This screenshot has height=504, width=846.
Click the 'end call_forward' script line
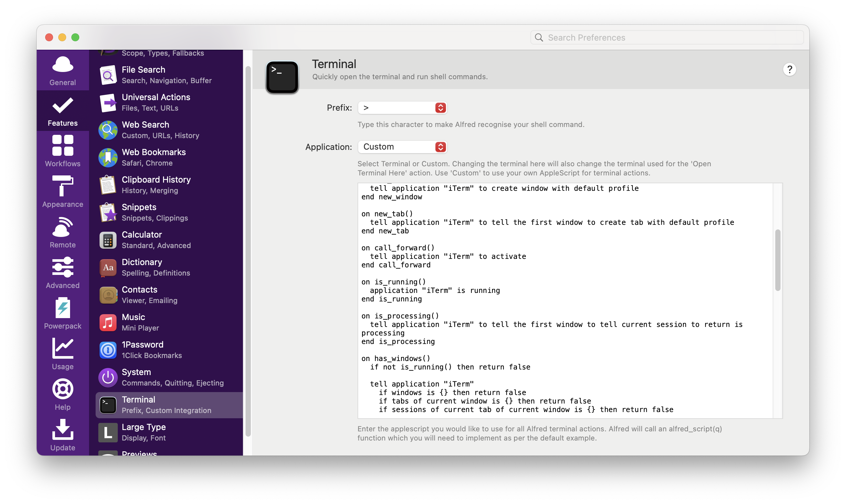click(396, 265)
